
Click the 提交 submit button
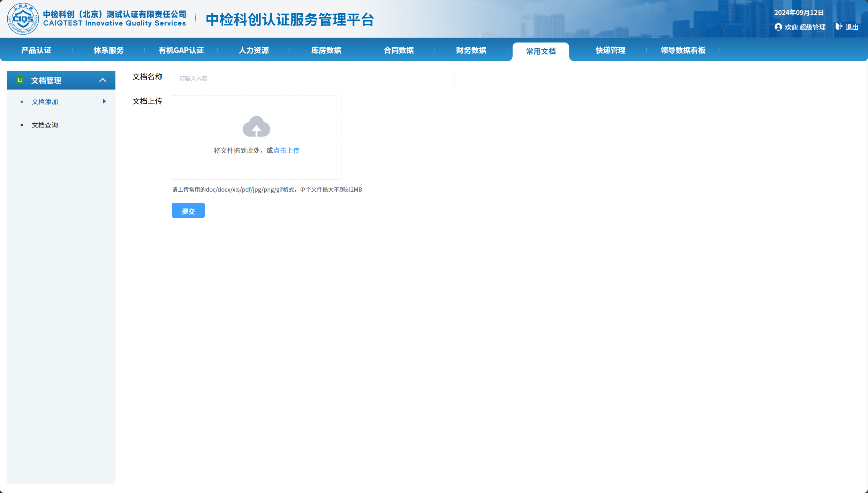coord(188,210)
